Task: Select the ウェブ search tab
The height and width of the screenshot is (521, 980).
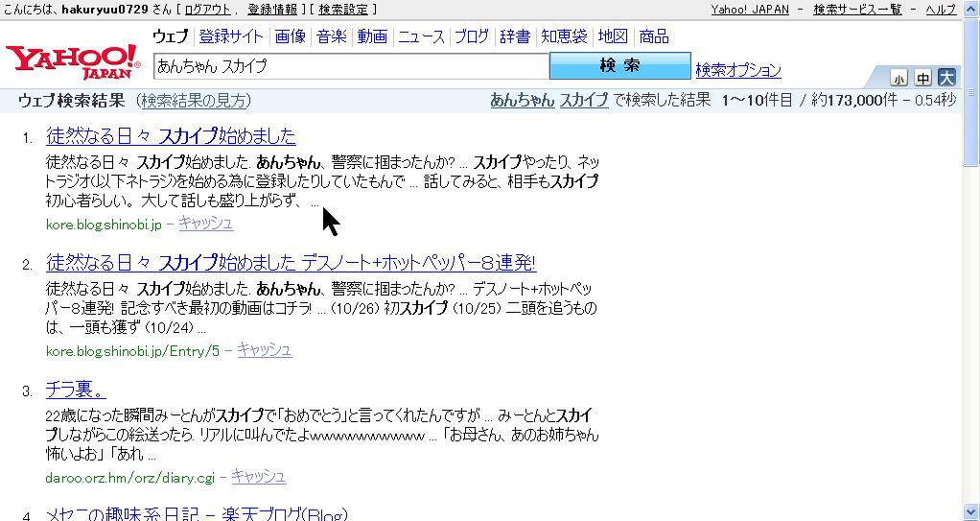Action: (170, 36)
